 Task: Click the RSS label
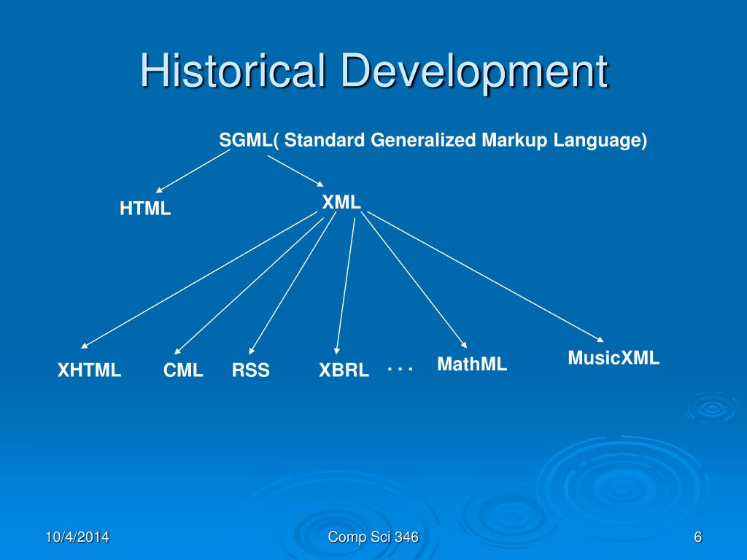tap(251, 370)
